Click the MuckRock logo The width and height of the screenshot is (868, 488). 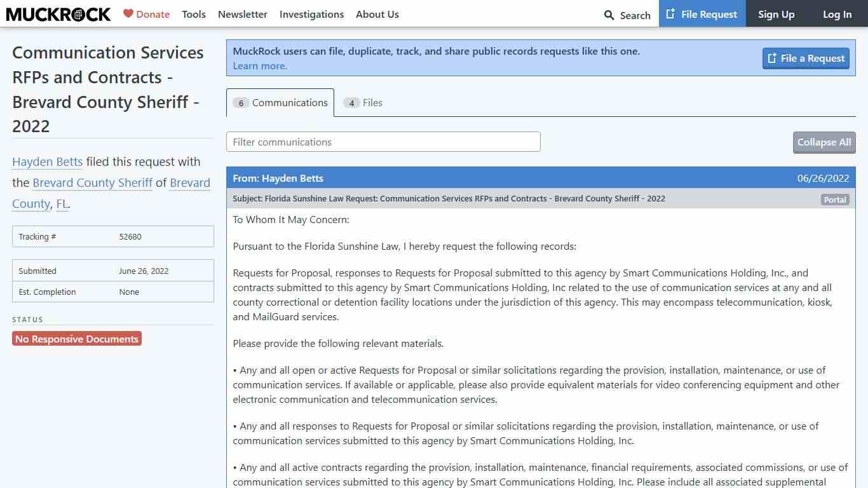tap(58, 14)
